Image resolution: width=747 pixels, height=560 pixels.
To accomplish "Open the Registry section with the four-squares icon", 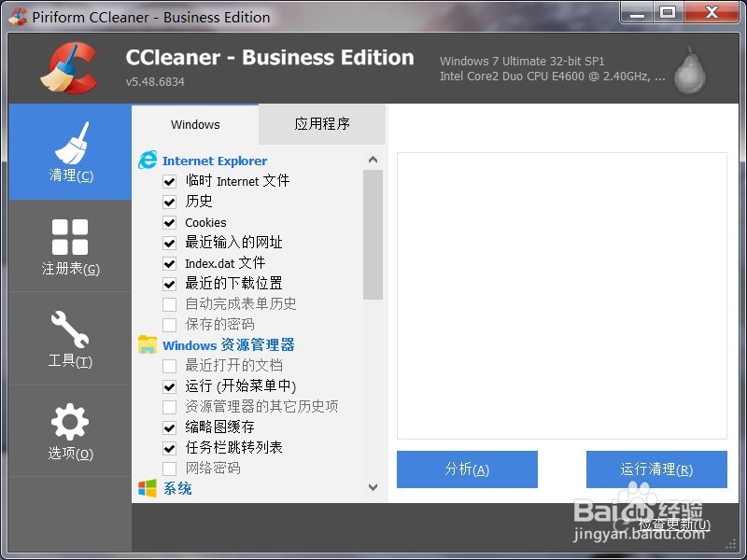I will 70,246.
